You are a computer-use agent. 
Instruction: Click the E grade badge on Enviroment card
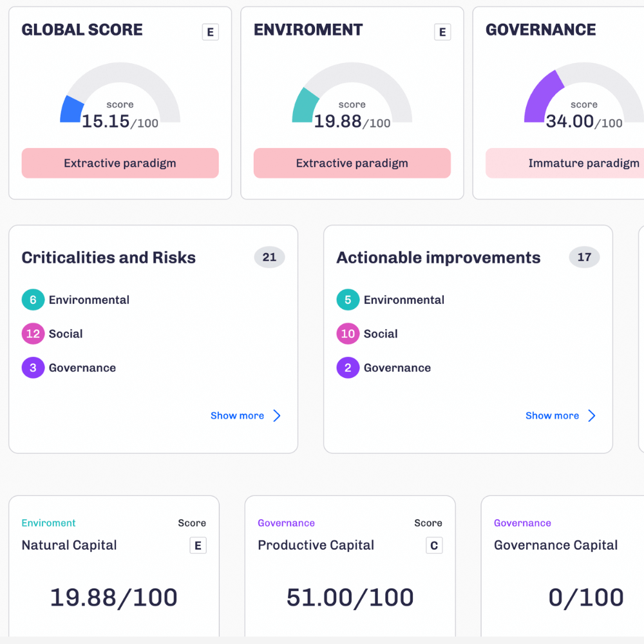click(442, 32)
